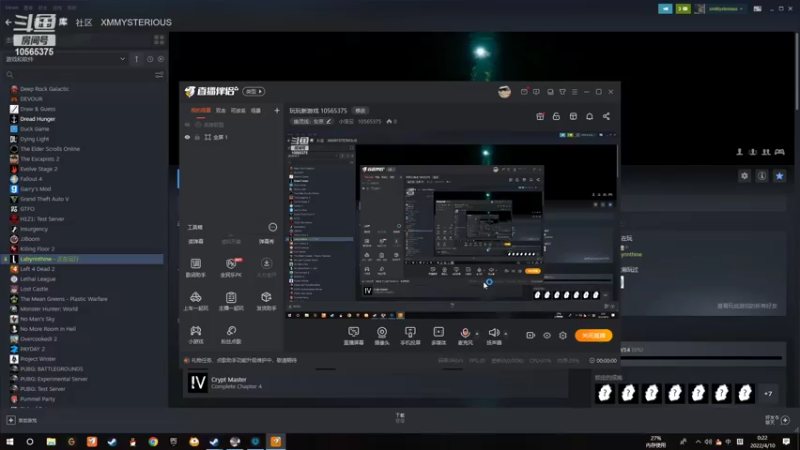Screen dimensions: 800x450
Task: Add 手机投屏 phone screen-cast source
Action: click(x=410, y=336)
